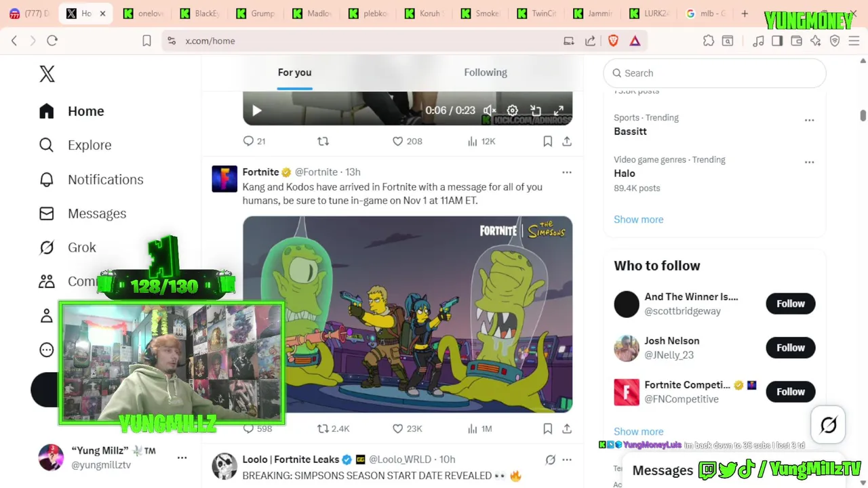Open Loolo Fortnite Leaks profile avatar
Viewport: 868px width, 488px height.
tap(224, 466)
